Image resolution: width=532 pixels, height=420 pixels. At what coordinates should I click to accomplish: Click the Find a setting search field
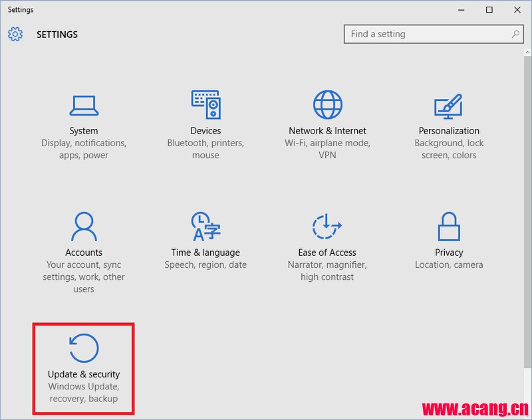pyautogui.click(x=434, y=34)
